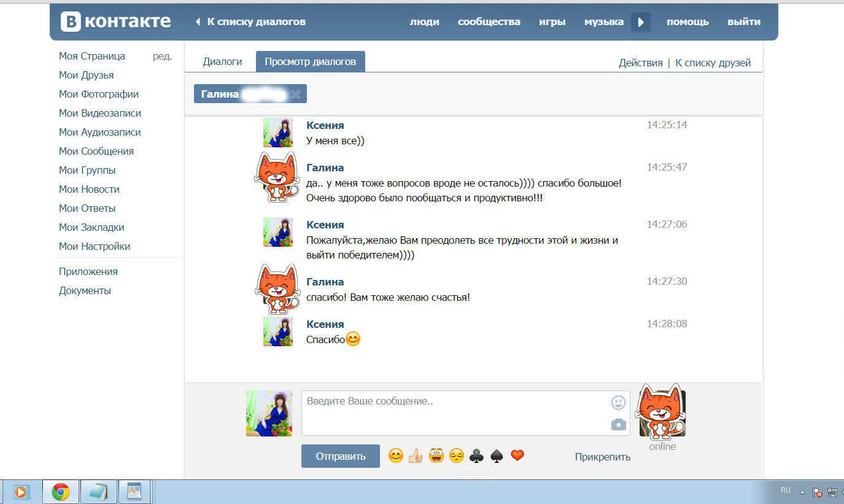This screenshot has height=504, width=844.
Task: Open Мои Аудиозаписи in sidebar
Action: point(100,132)
